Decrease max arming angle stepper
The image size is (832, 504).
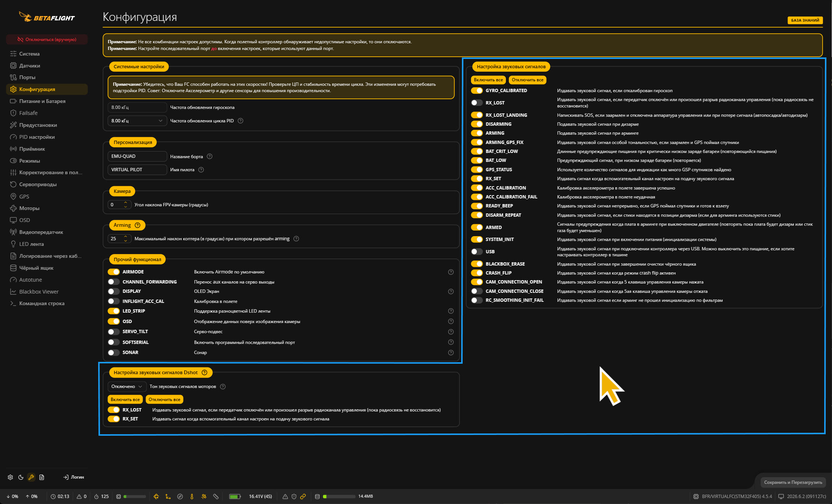(x=126, y=241)
